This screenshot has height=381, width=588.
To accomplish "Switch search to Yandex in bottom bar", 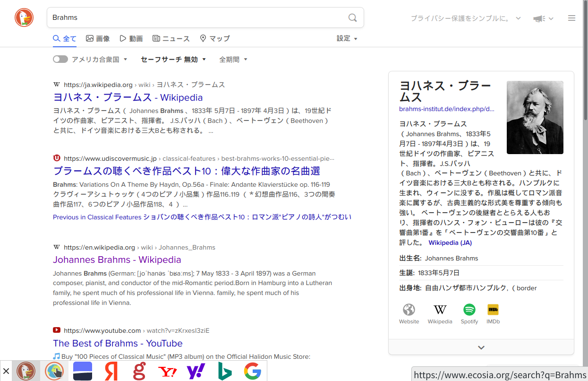I will (x=111, y=371).
